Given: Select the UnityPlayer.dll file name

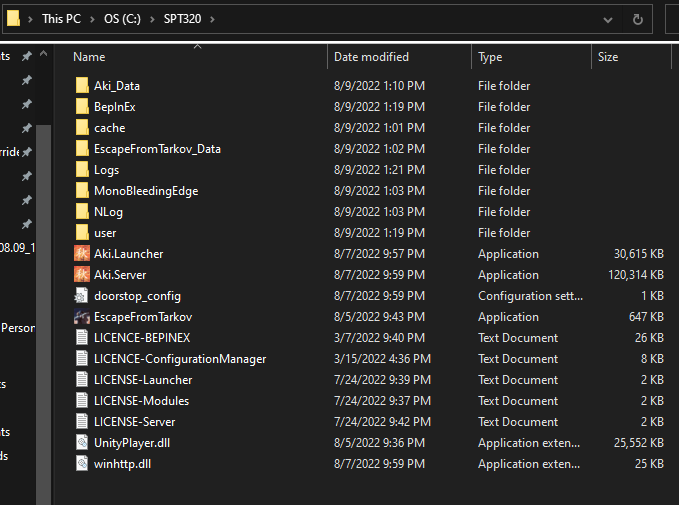Looking at the screenshot, I should (x=132, y=443).
